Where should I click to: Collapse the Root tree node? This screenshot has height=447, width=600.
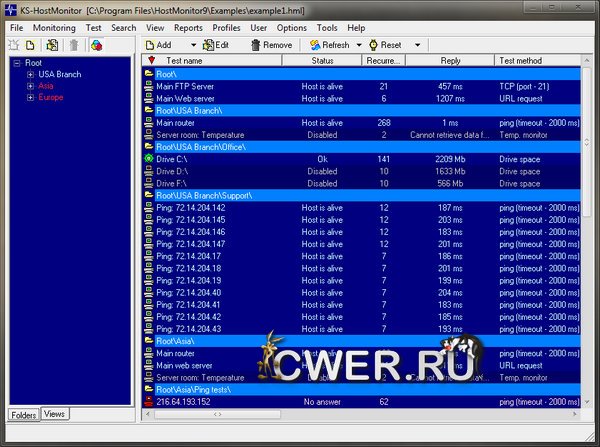click(18, 63)
